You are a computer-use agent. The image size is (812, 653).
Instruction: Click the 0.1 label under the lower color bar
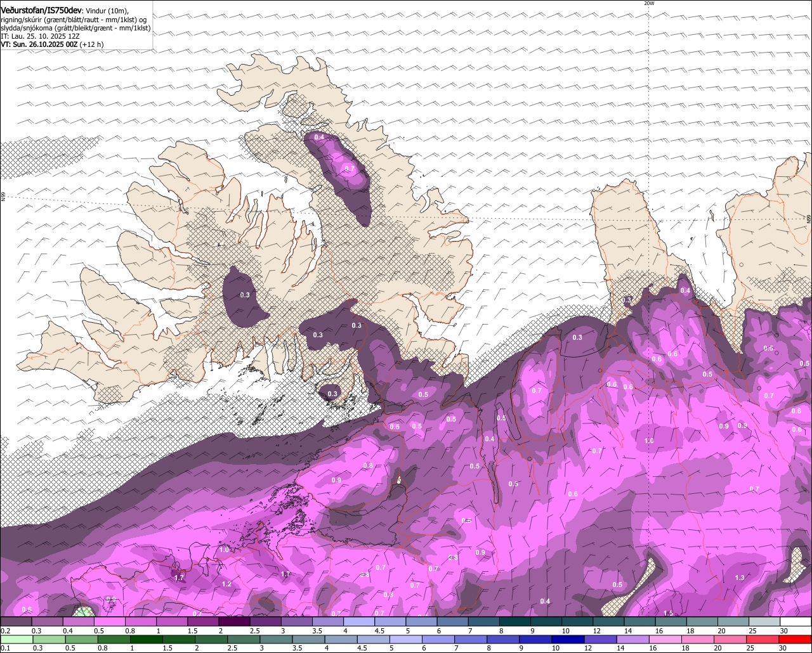[x=6, y=648]
